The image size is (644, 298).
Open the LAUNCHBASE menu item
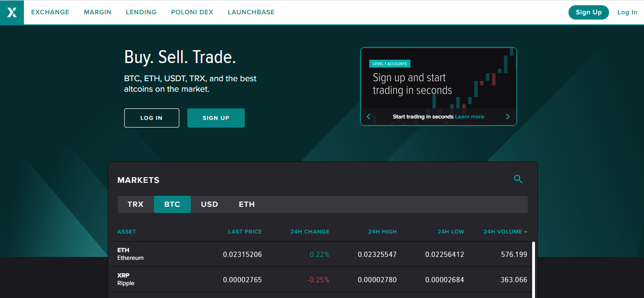[251, 12]
